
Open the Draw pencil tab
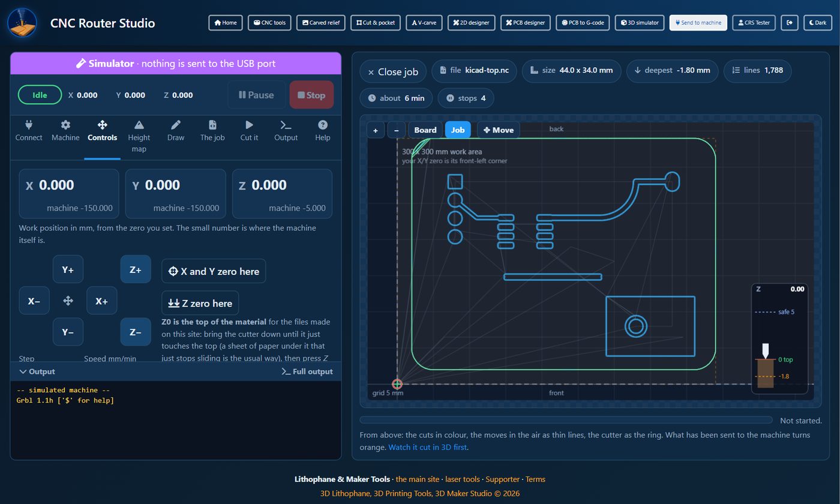click(176, 131)
